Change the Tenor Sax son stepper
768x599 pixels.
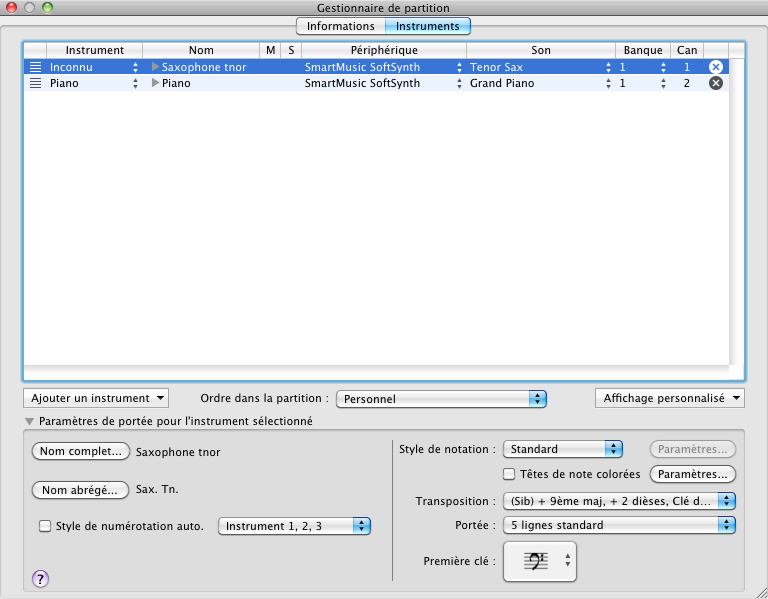point(608,67)
